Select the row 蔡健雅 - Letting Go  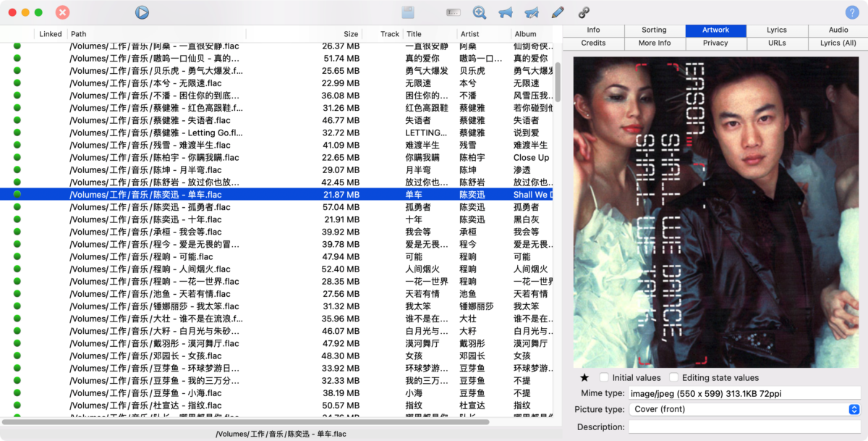(276, 133)
